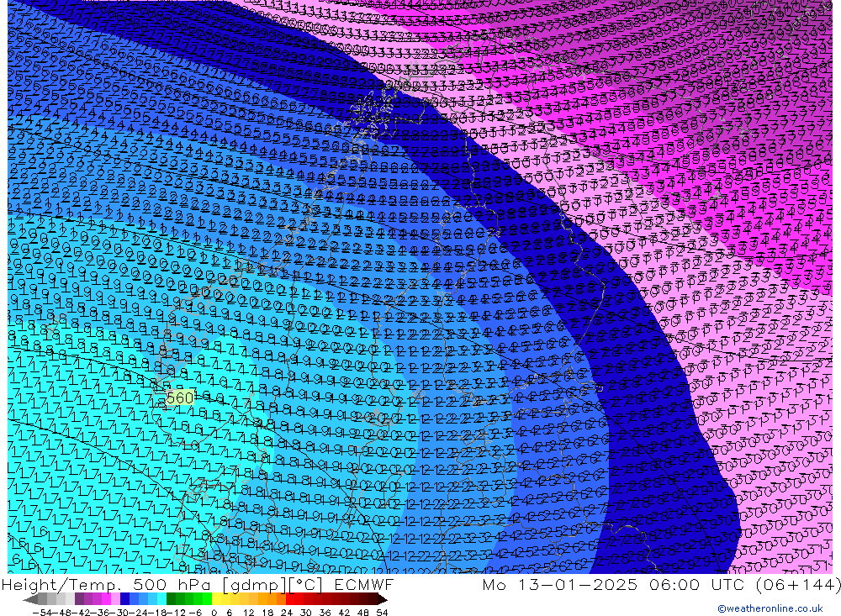Click the 560 height contour label
The height and width of the screenshot is (616, 841).
click(180, 398)
